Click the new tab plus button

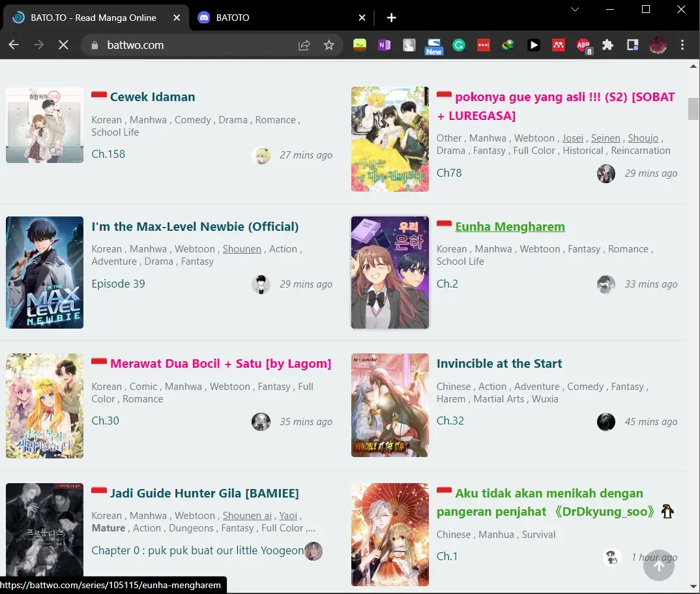(391, 18)
